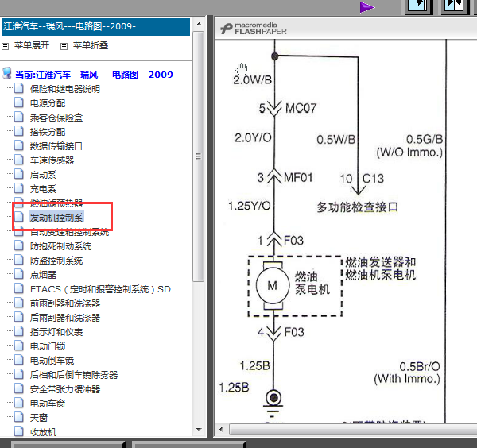
Task: Open 电动门锁 diagram
Action: pyautogui.click(x=48, y=346)
